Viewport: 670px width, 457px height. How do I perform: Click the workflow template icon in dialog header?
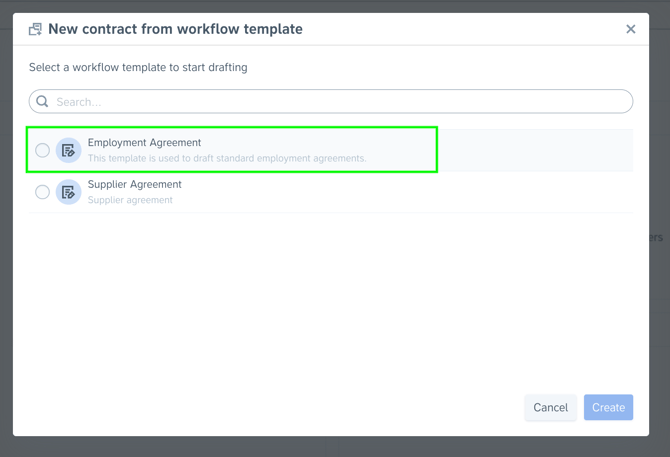click(x=35, y=29)
